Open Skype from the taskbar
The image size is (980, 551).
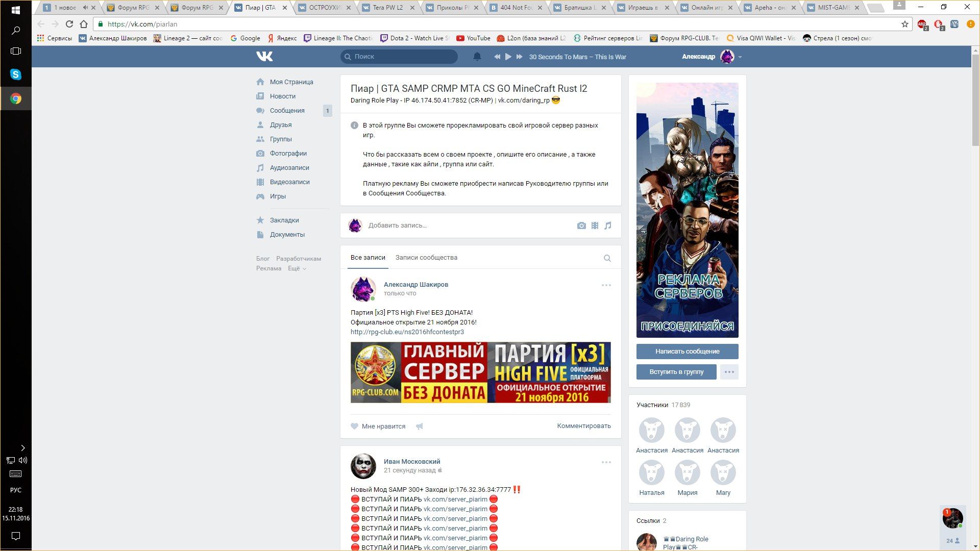click(x=15, y=74)
